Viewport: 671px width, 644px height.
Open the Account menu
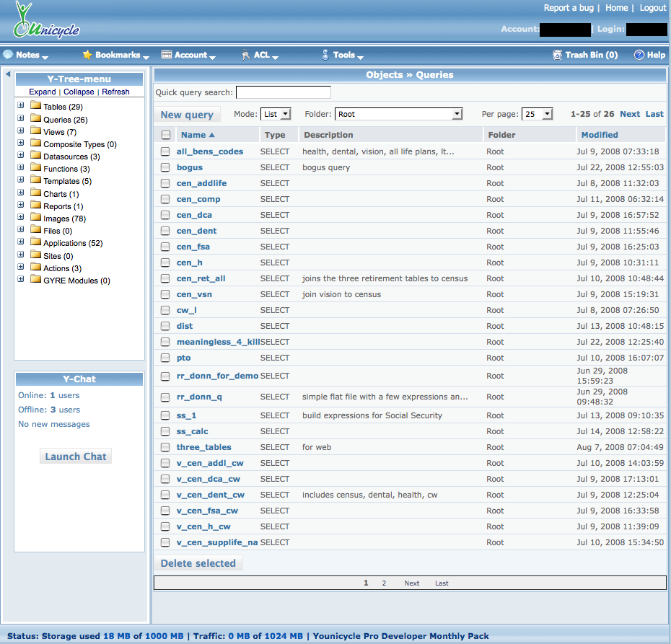[185, 55]
